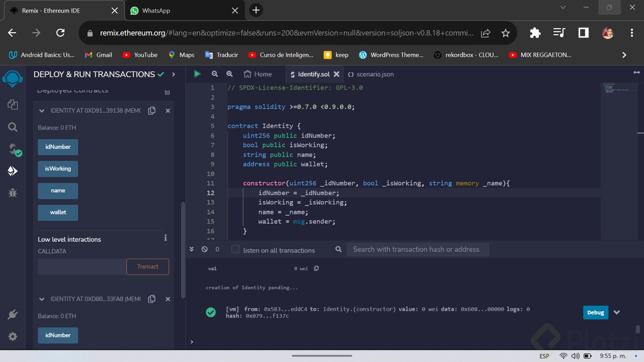The image size is (644, 362).
Task: Click the green Run script play icon
Action: 197,74
